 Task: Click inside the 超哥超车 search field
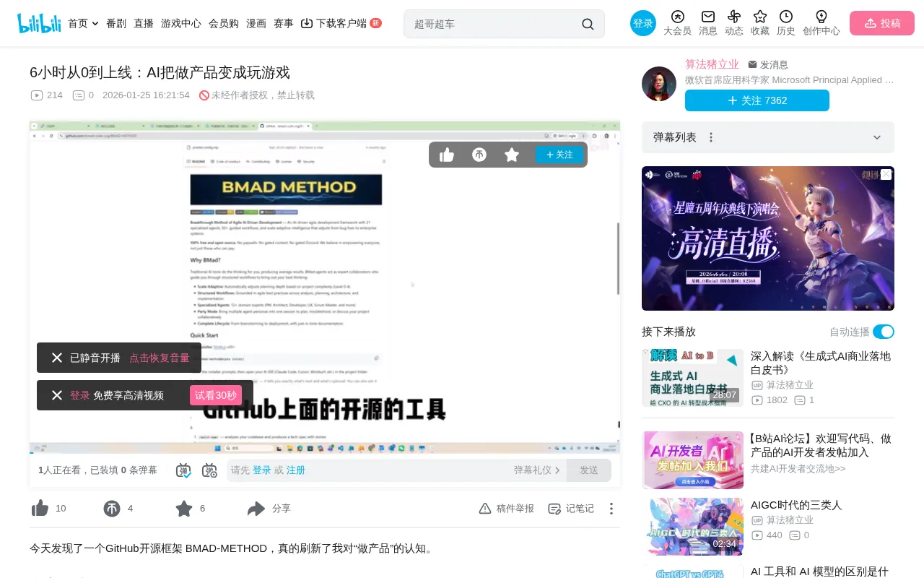click(x=494, y=24)
